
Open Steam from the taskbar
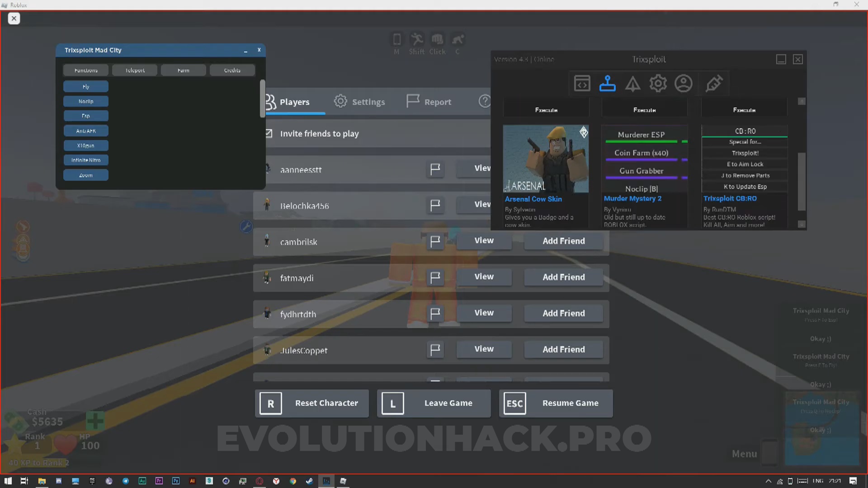pos(309,481)
